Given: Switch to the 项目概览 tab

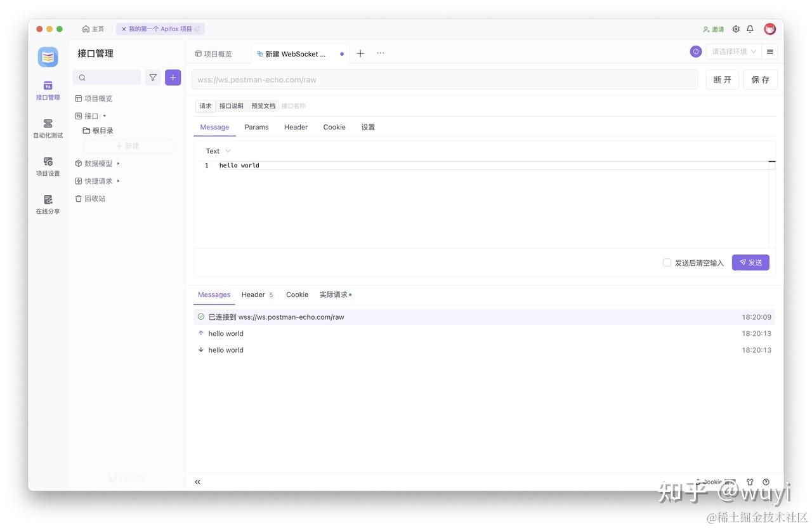Looking at the screenshot, I should coord(214,54).
